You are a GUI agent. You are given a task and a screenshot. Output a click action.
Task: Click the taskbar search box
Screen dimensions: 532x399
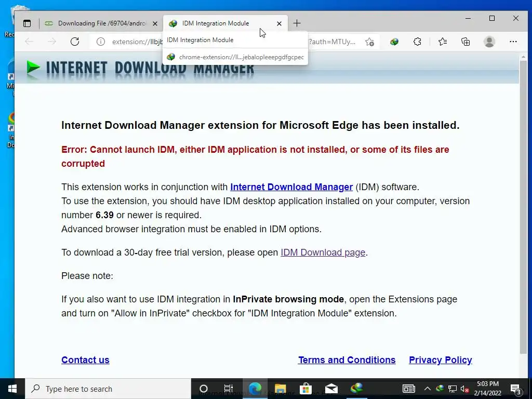(x=108, y=389)
